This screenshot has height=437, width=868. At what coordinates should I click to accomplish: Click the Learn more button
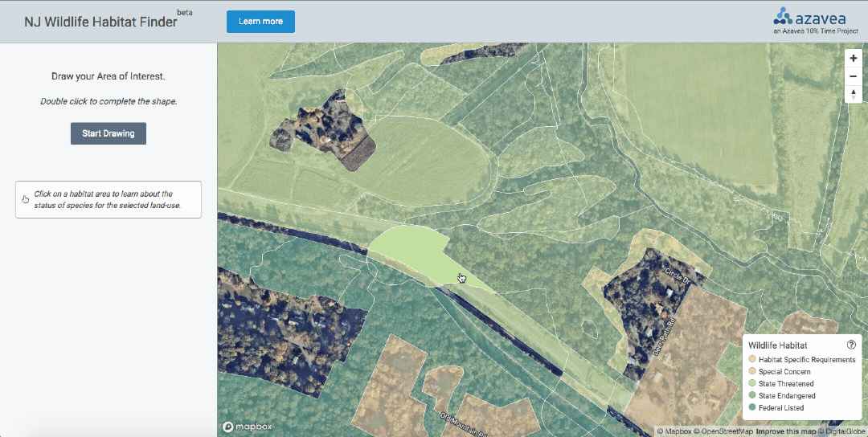pyautogui.click(x=260, y=22)
